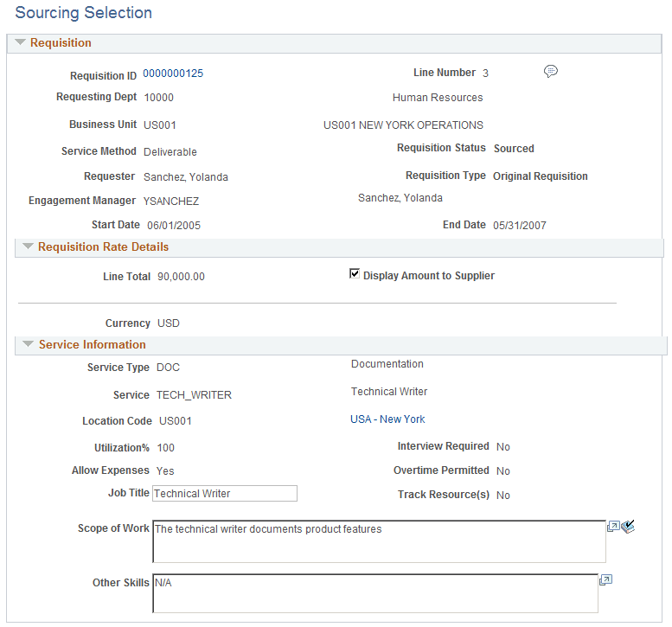This screenshot has width=672, height=627.
Task: Select the Service Method value Deliverable
Action: click(170, 151)
